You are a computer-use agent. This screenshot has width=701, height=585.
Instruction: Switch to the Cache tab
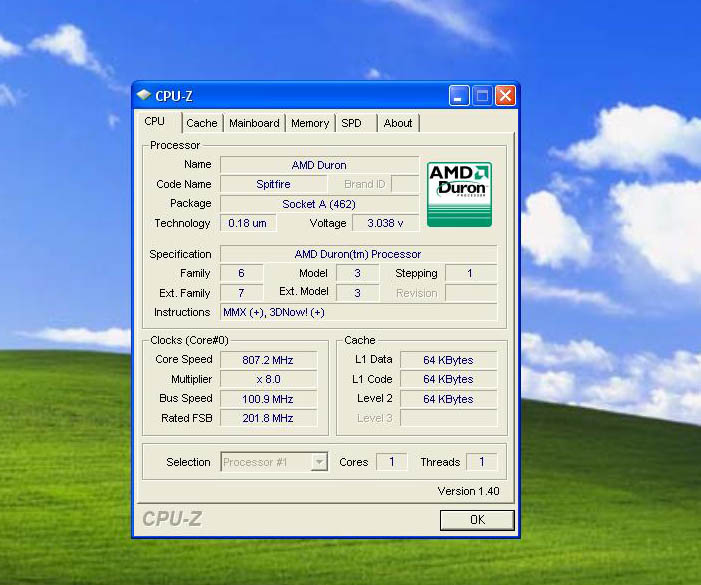202,123
